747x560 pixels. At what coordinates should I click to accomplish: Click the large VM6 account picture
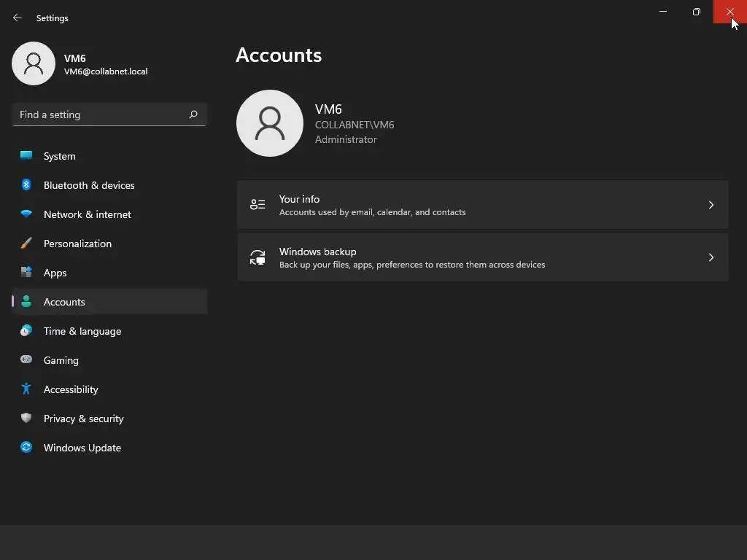[x=270, y=123]
